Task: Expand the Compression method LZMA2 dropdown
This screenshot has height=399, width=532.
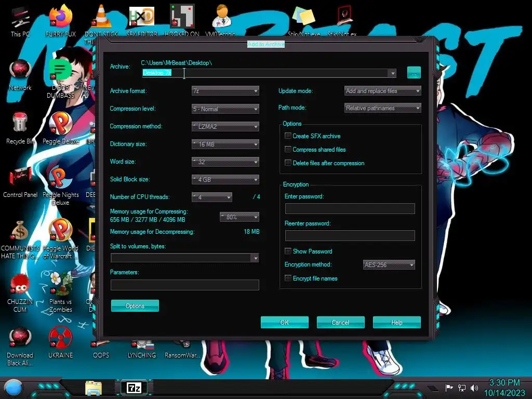Action: pos(225,127)
